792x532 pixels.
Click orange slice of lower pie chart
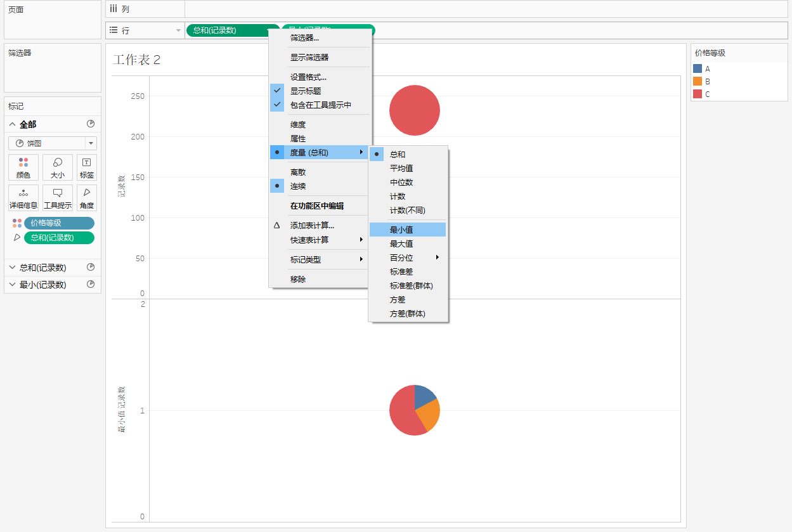431,416
